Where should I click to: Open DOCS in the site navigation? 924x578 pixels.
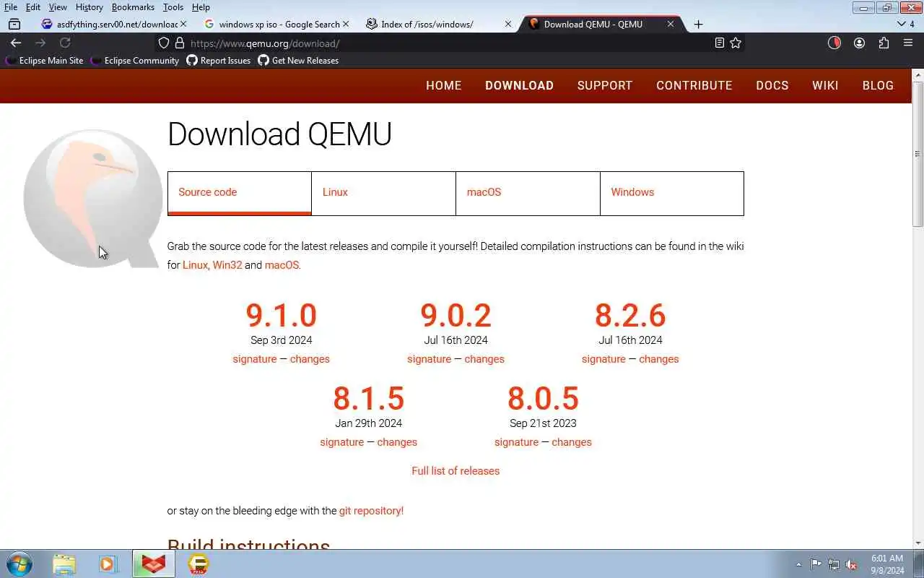coord(772,85)
